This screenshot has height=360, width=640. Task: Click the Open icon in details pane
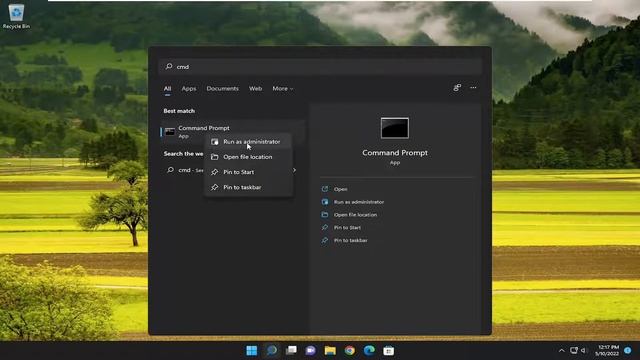pos(325,189)
